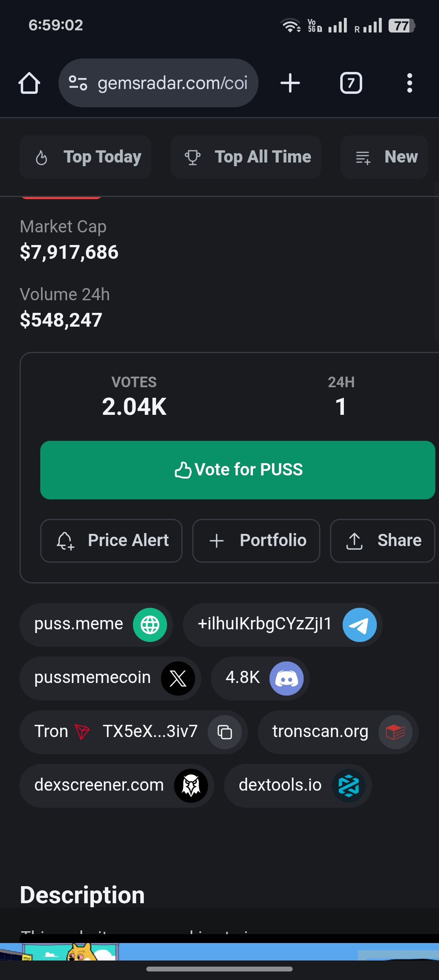This screenshot has height=980, width=439.
Task: Open the Telegram link icon
Action: (360, 625)
